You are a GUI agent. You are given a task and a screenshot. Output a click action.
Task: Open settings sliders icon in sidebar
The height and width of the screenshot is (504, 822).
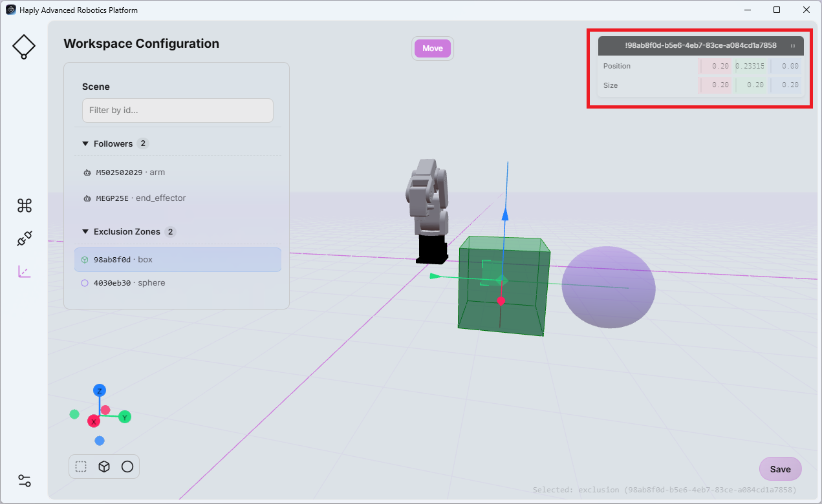tap(25, 481)
